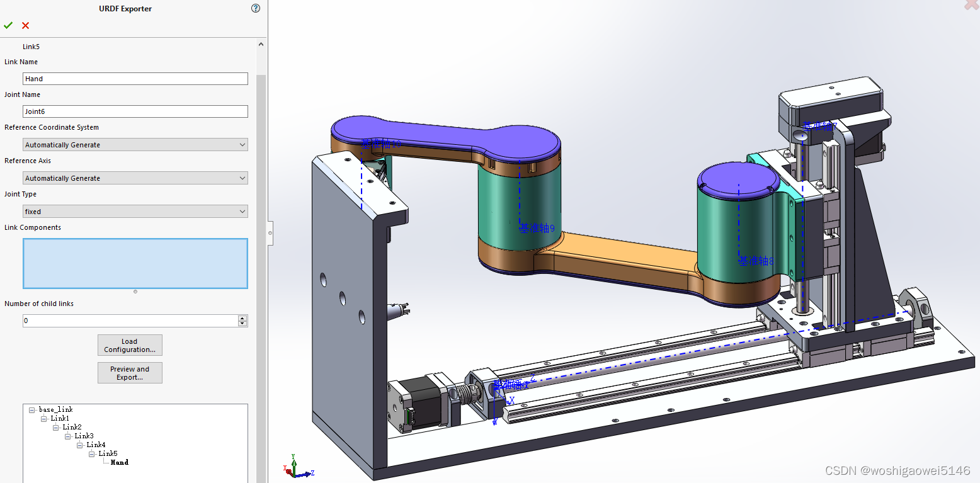Select Link3 in the link tree
Image resolution: width=980 pixels, height=483 pixels.
(x=84, y=436)
